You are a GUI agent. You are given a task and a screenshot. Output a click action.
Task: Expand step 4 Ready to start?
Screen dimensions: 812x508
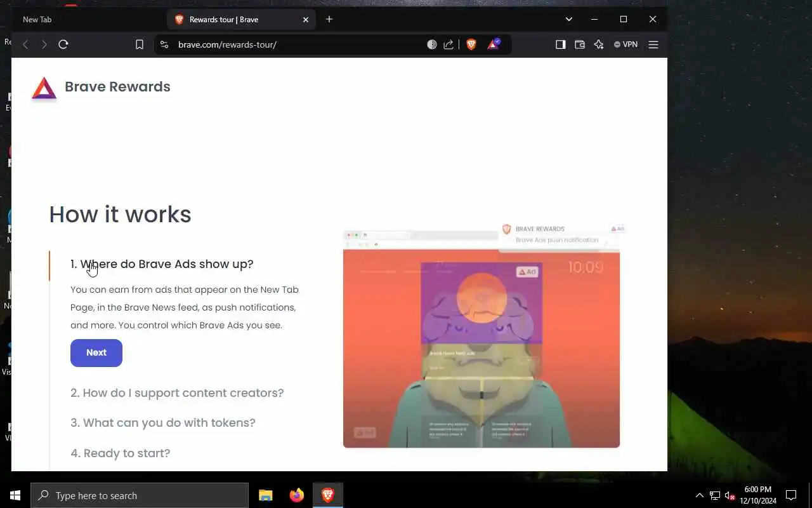121,453
